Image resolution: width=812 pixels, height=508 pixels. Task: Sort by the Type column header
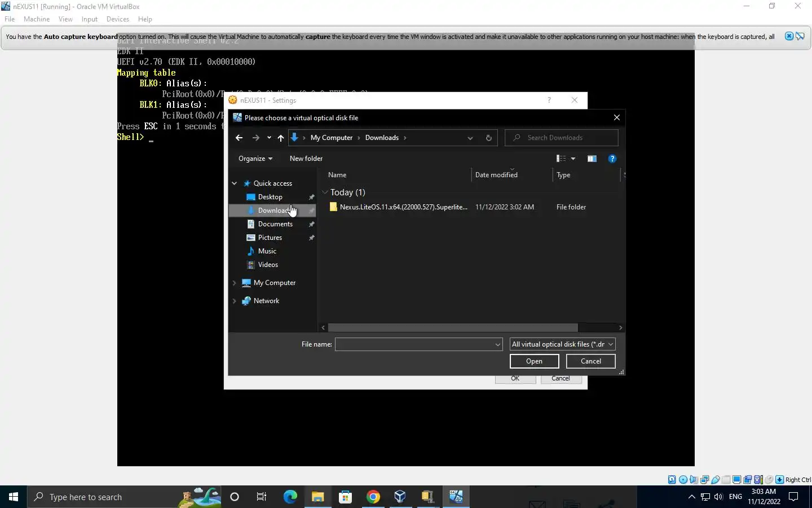point(563,175)
